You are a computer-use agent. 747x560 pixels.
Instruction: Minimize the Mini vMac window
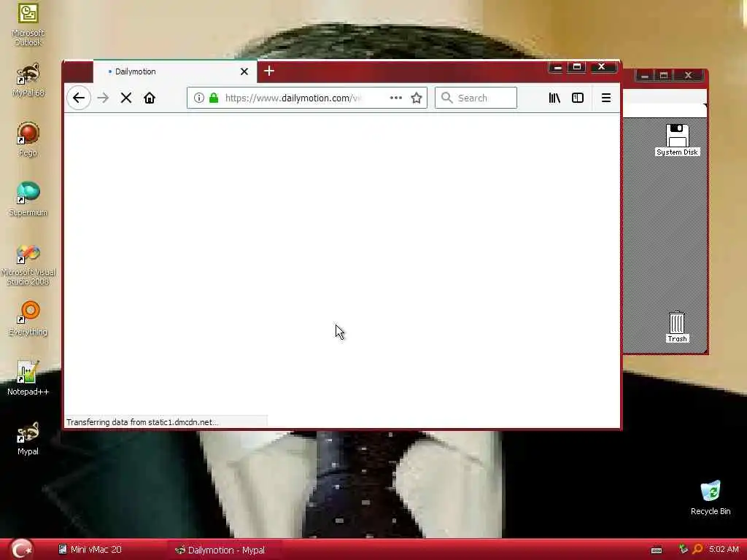(645, 75)
